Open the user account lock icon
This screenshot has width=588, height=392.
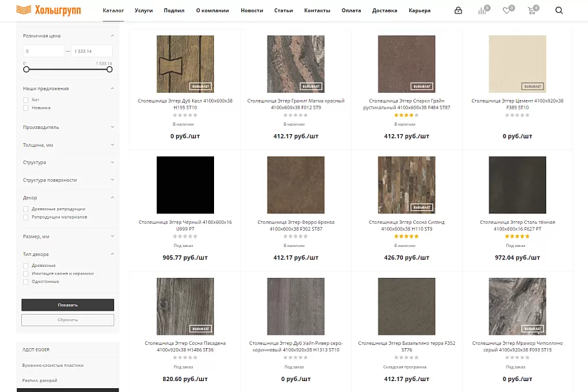[458, 10]
